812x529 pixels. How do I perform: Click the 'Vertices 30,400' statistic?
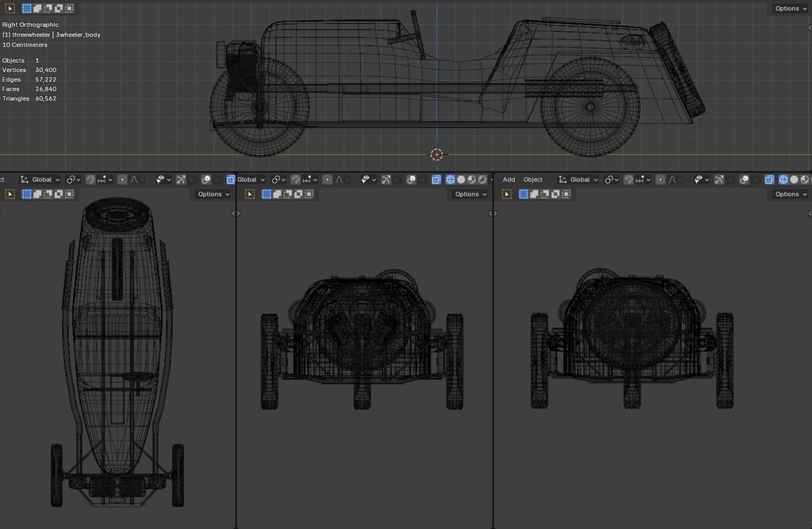click(x=29, y=70)
